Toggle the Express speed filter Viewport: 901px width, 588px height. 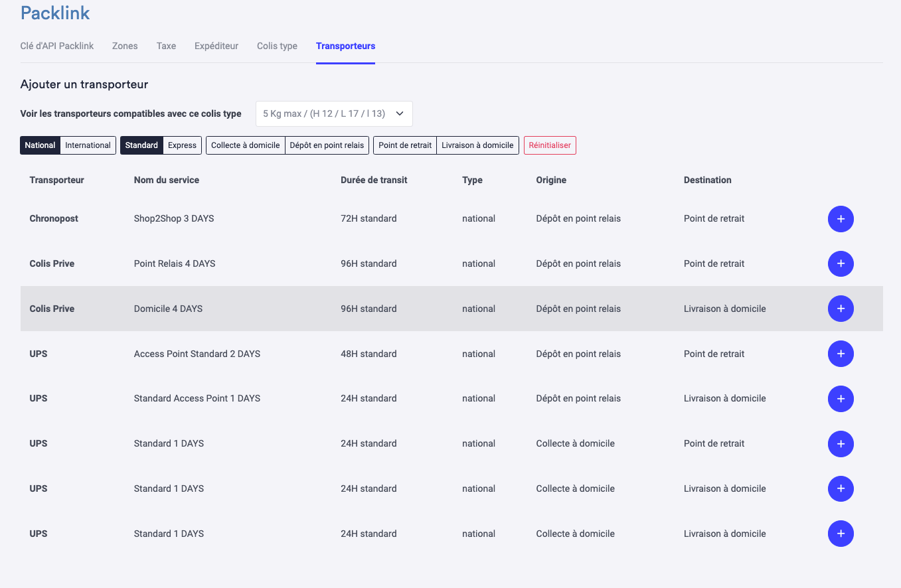[x=182, y=145]
